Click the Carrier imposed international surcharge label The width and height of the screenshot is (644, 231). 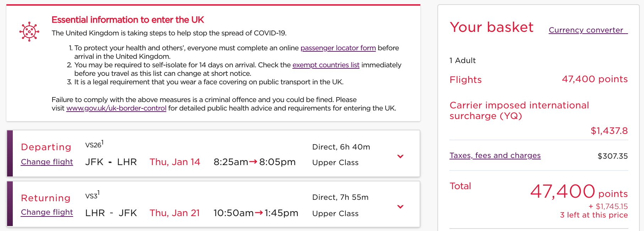coord(519,111)
